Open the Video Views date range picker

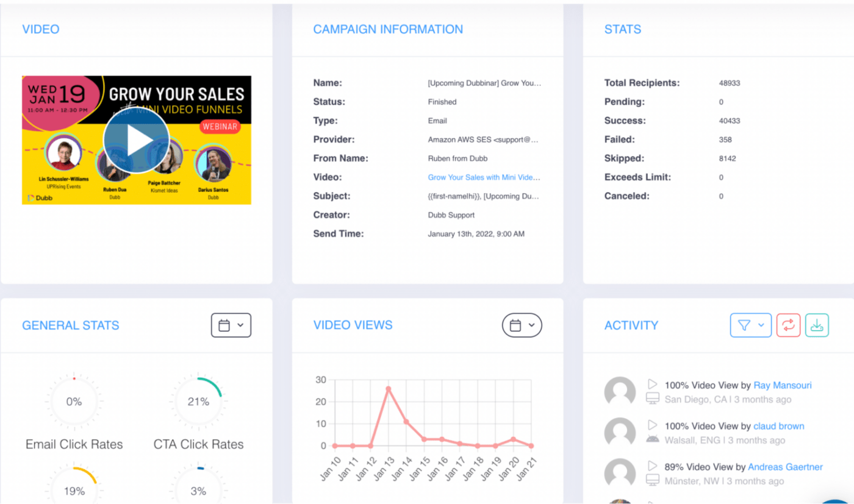point(522,325)
